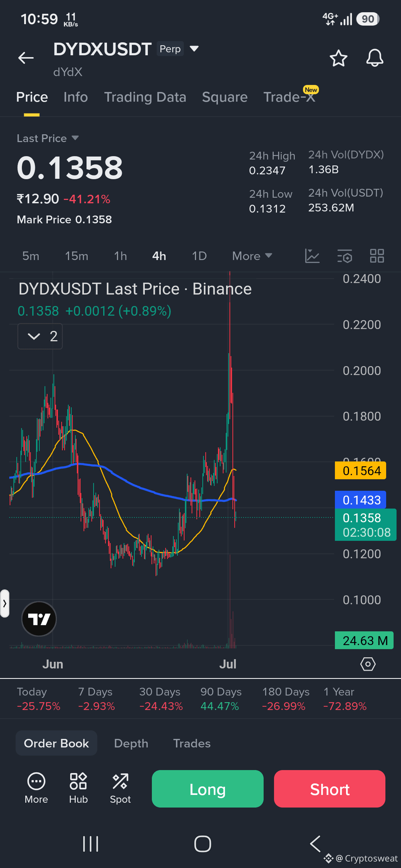
Task: Tap the 7 Days -2.93% performance
Action: pyautogui.click(x=97, y=699)
